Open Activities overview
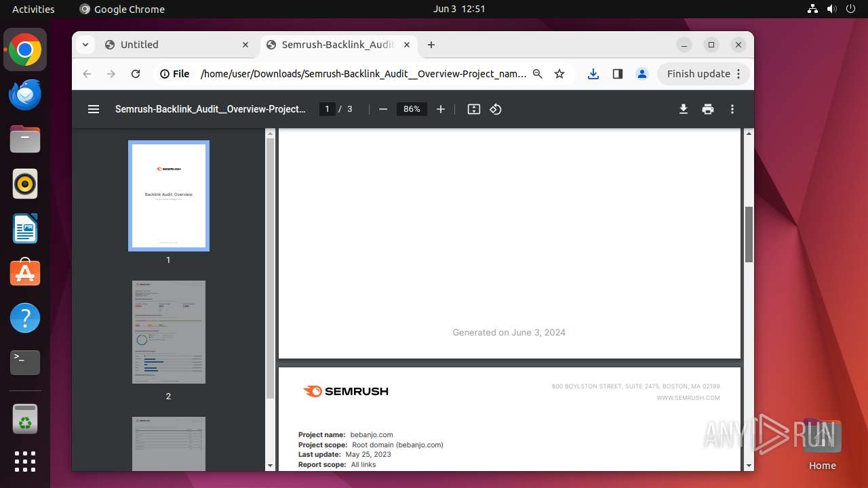 click(x=33, y=9)
